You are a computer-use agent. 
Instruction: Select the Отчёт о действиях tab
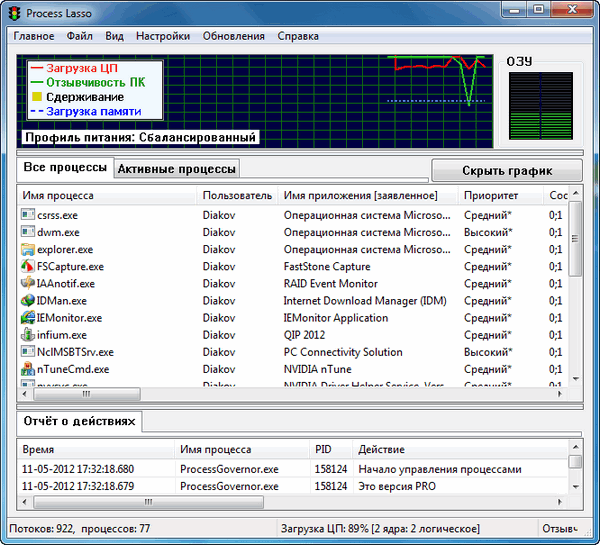(x=79, y=421)
